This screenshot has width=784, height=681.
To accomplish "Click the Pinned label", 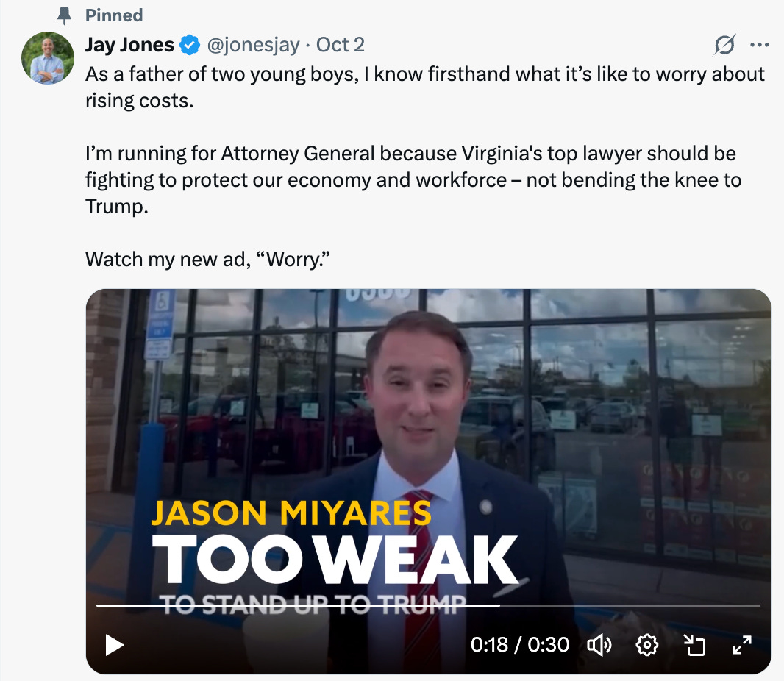I will (x=114, y=15).
